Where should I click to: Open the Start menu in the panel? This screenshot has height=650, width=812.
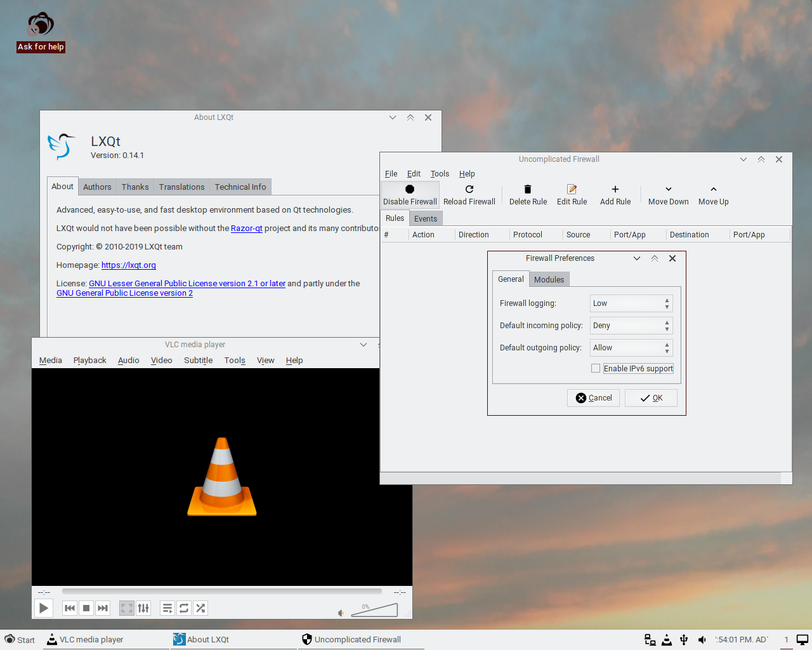point(20,640)
